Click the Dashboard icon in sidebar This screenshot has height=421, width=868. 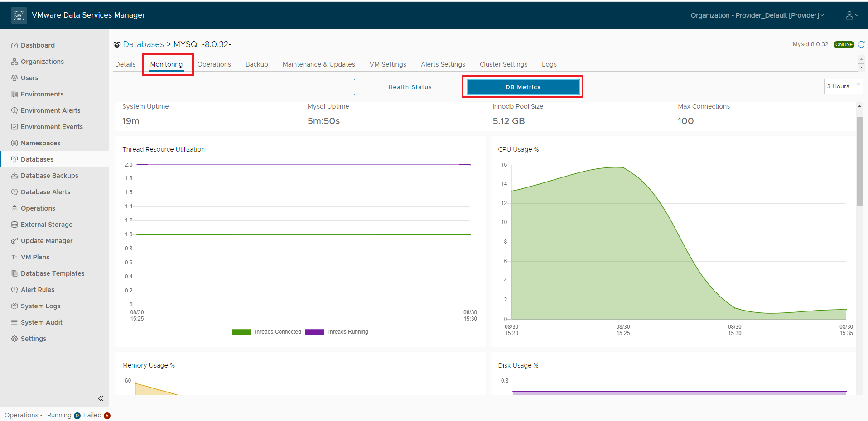(x=14, y=45)
